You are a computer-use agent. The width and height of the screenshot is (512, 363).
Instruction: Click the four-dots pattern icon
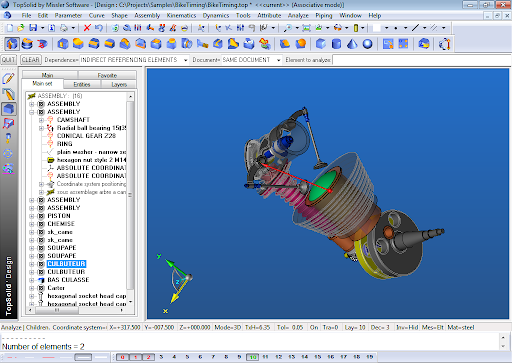pos(403,44)
